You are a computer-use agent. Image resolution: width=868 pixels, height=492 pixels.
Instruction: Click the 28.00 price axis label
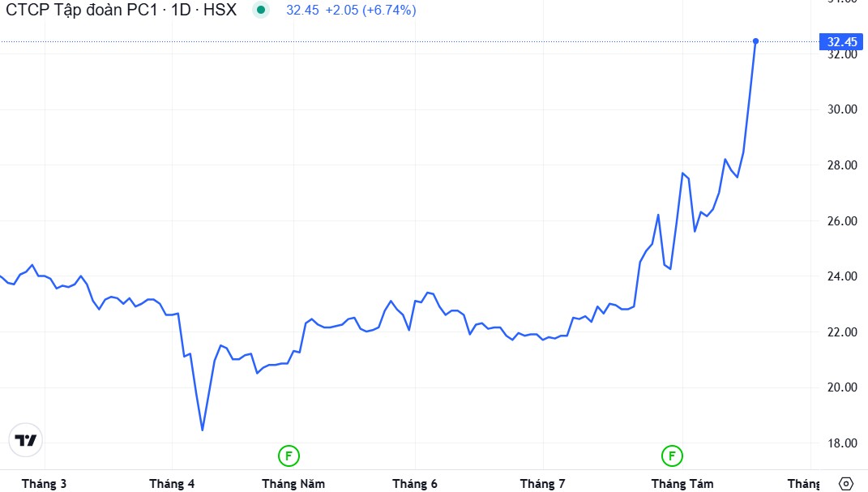pyautogui.click(x=840, y=165)
